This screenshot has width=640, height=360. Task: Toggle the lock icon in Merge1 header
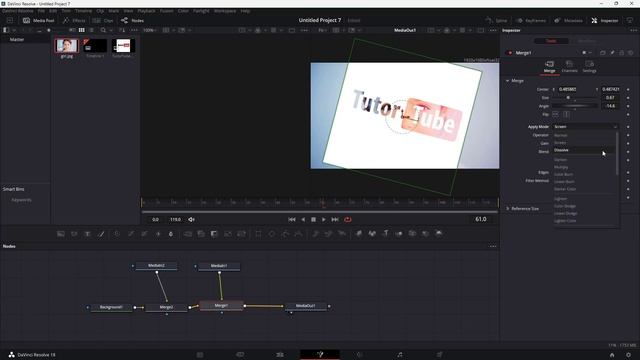point(622,53)
